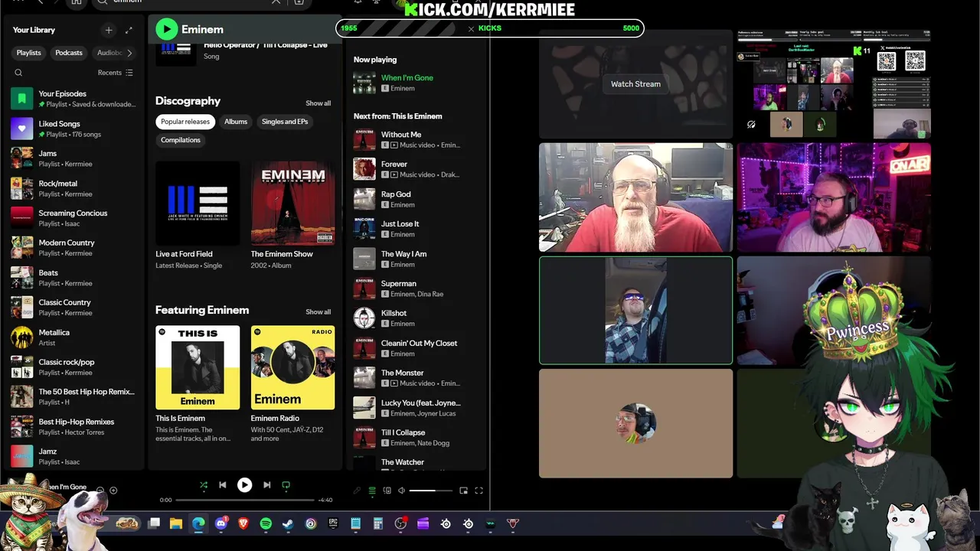Filter library by Playlists chip

(29, 53)
